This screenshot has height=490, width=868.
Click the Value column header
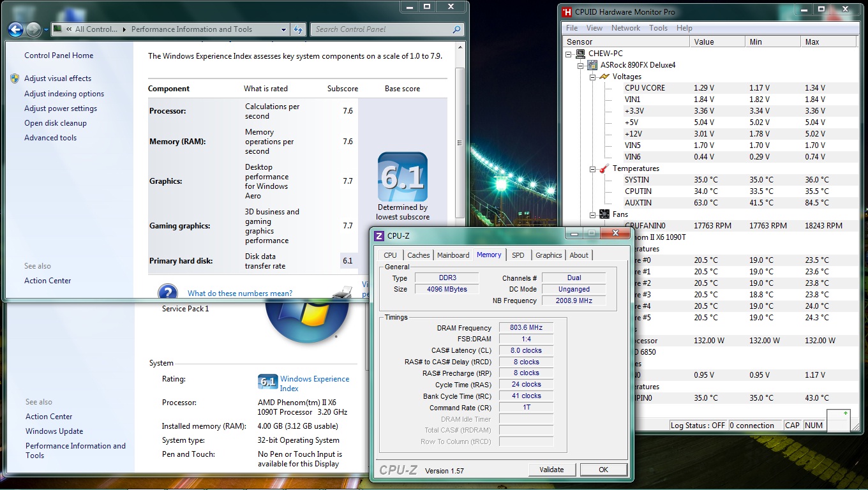[717, 41]
